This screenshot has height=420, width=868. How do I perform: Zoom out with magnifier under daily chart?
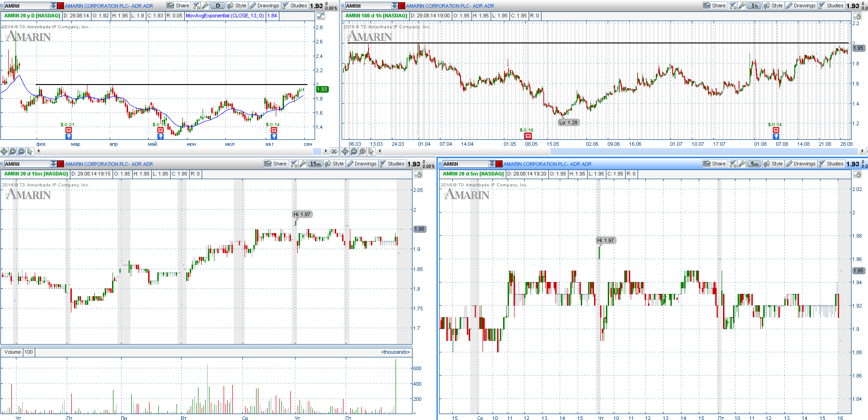21,151
